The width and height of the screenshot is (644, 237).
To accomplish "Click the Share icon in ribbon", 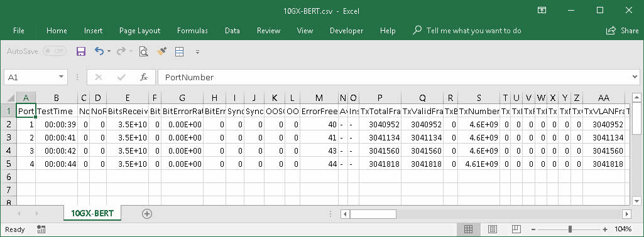I will pyautogui.click(x=611, y=31).
